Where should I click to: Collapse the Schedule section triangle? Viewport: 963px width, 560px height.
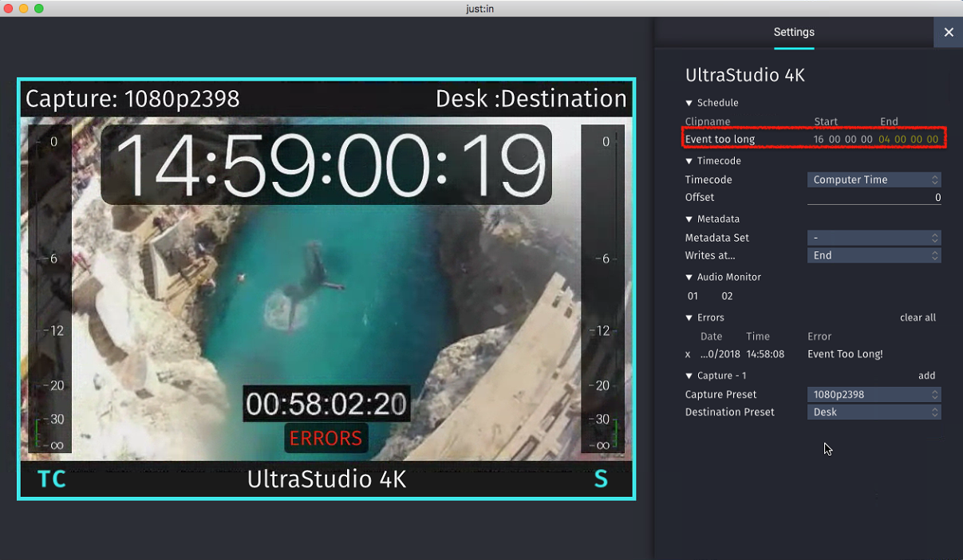689,103
